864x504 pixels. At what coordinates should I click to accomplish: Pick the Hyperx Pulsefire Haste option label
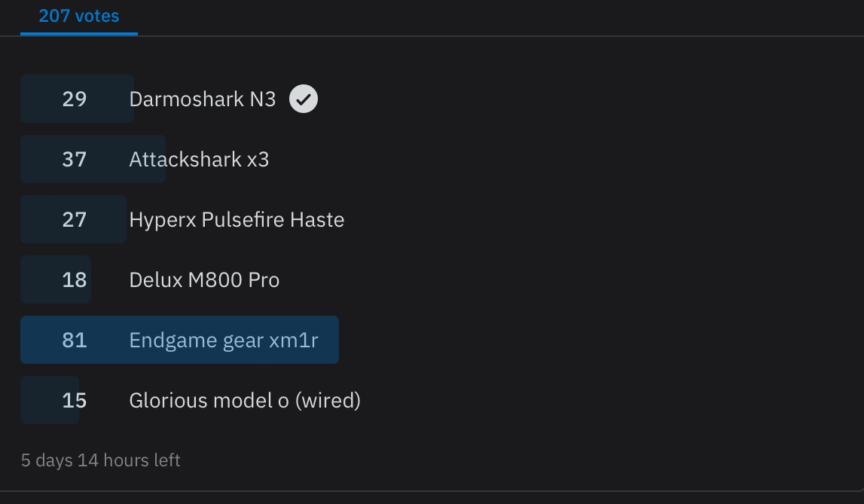coord(237,219)
